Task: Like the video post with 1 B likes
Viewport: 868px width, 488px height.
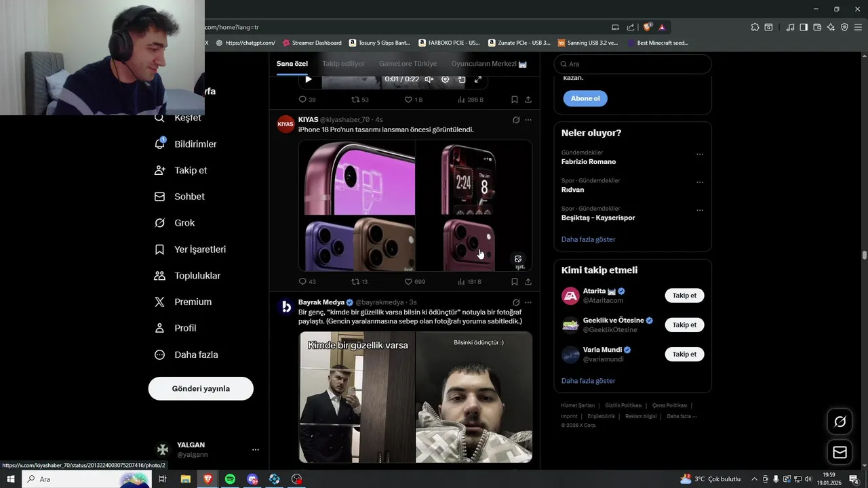Action: pos(408,100)
